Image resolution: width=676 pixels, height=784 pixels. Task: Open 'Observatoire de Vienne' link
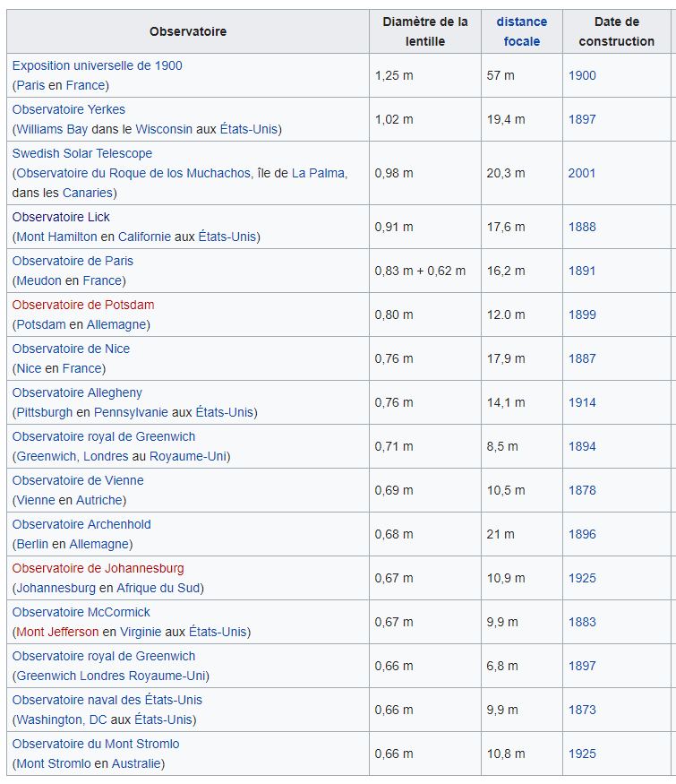point(78,480)
